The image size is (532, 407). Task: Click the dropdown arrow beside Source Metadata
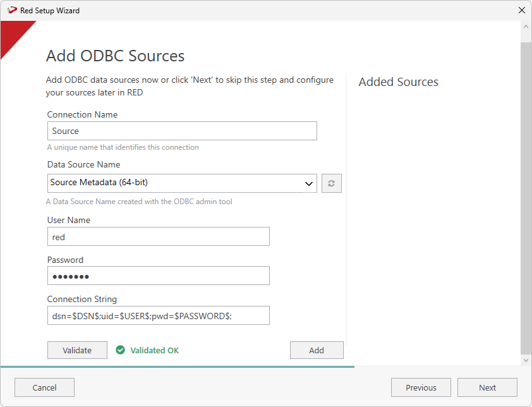click(310, 184)
